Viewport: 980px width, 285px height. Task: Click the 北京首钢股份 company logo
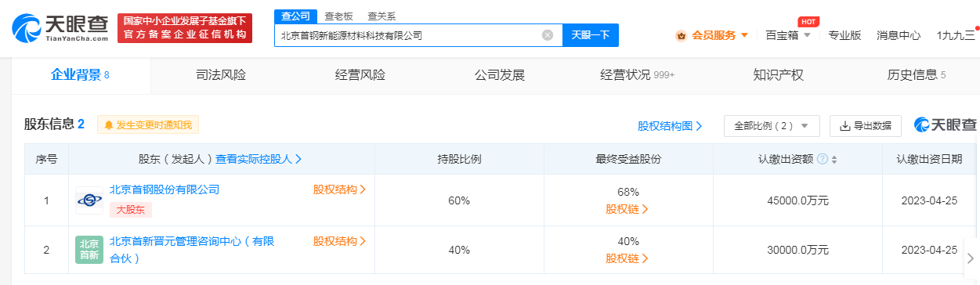click(x=89, y=200)
